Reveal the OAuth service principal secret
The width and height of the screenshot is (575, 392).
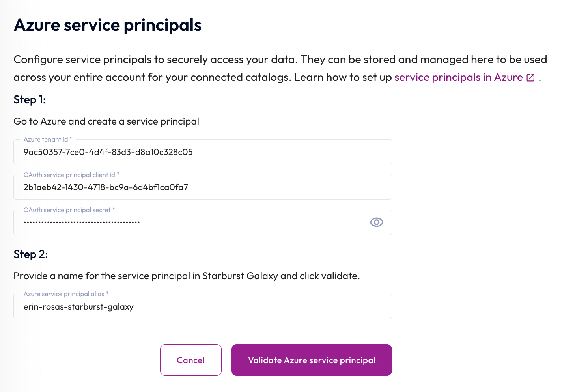pyautogui.click(x=376, y=222)
